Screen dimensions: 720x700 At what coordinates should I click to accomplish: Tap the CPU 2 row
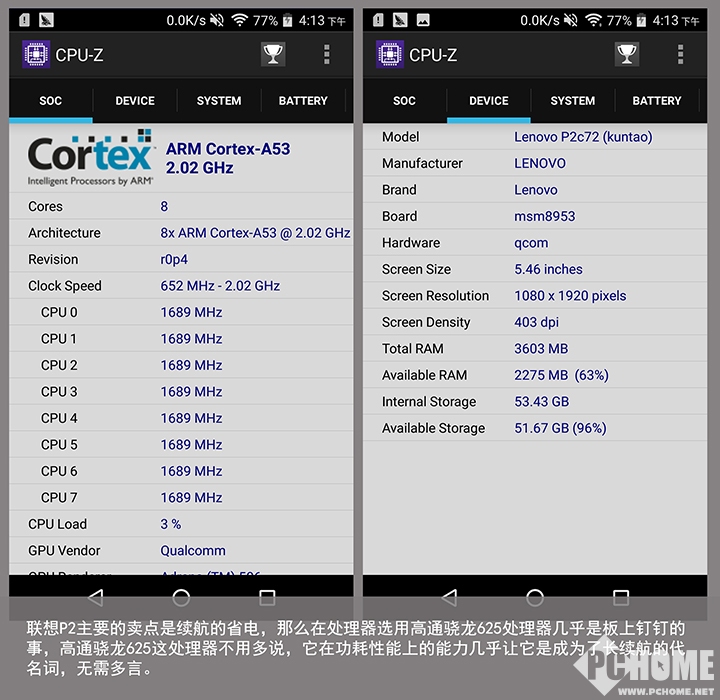(x=181, y=365)
